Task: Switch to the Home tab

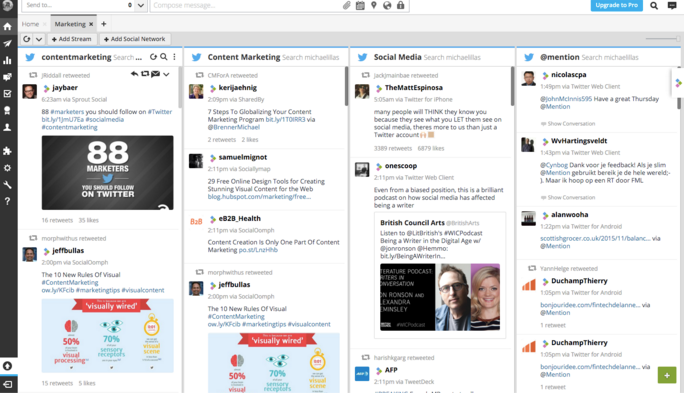Action: pos(30,24)
